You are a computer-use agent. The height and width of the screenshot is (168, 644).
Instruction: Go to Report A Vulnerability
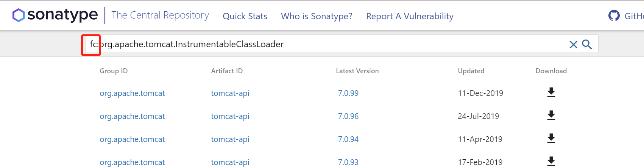(410, 16)
